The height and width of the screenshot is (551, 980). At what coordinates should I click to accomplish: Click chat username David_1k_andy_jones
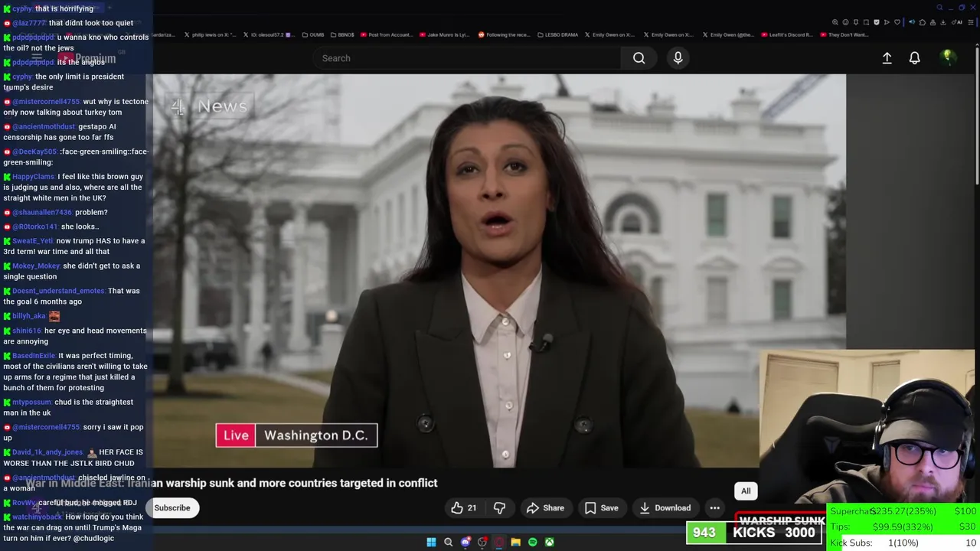47,452
